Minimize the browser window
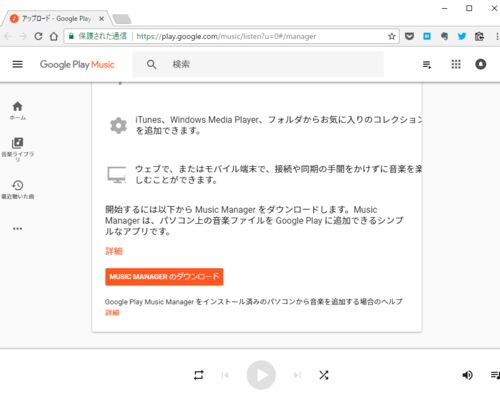The height and width of the screenshot is (397, 500). pyautogui.click(x=444, y=8)
